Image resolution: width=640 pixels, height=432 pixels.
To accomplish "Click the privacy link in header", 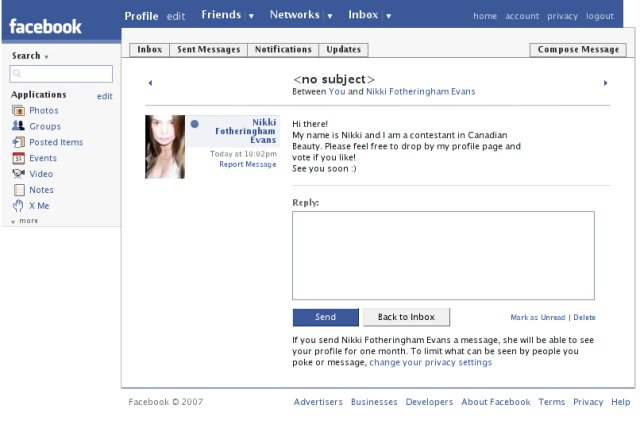I will coord(562,16).
